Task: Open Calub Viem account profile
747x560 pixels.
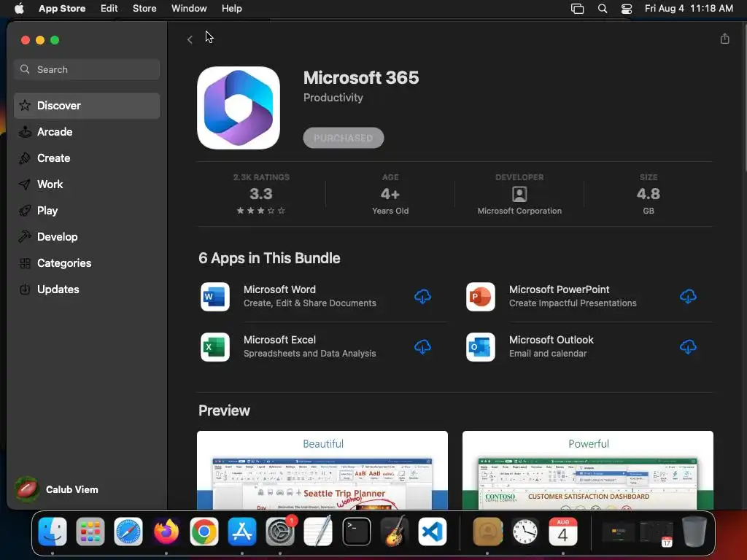Action: [x=57, y=489]
